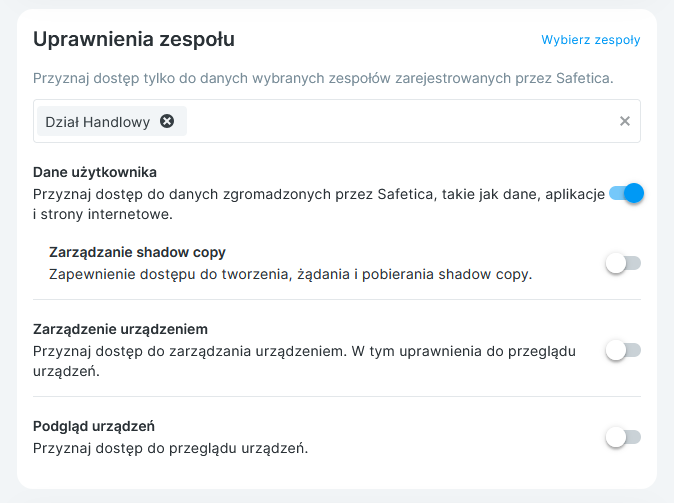Enable the Zarządzanie shadow copy toggle
The width and height of the screenshot is (674, 503).
click(623, 263)
